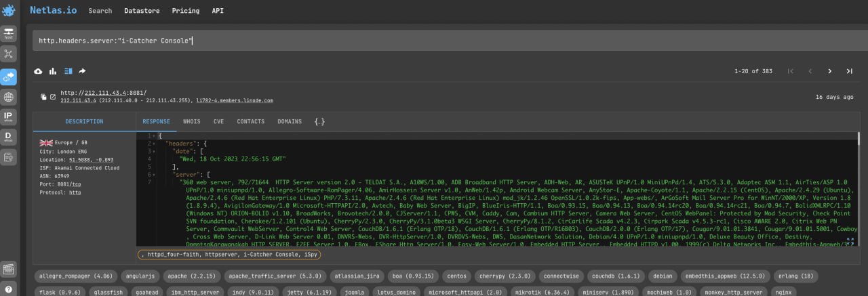This screenshot has height=296, width=868.
Task: Select the RESPONSE tab
Action: 156,122
